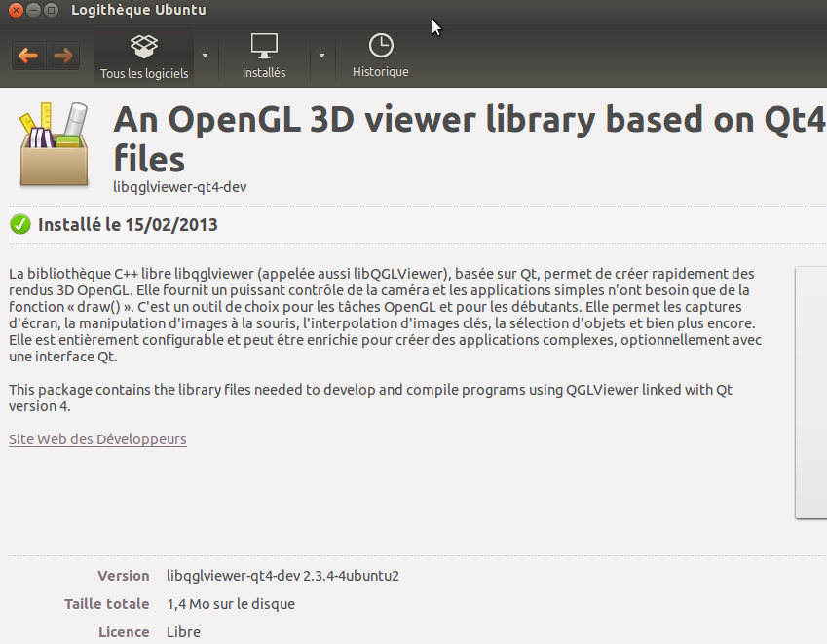Click the green installed checkmark icon
This screenshot has height=644, width=827.
pos(19,225)
